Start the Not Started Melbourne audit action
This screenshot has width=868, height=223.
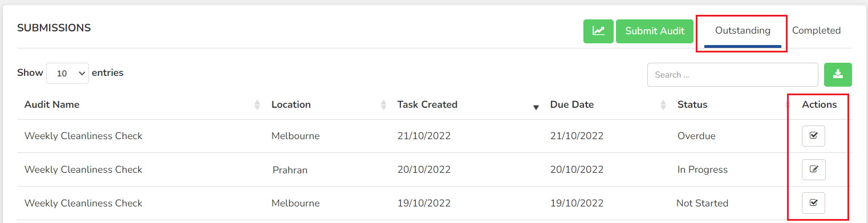(813, 202)
